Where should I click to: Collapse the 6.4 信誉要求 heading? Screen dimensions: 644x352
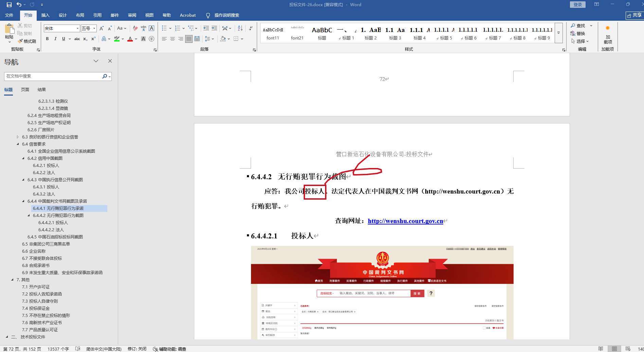[x=18, y=144]
